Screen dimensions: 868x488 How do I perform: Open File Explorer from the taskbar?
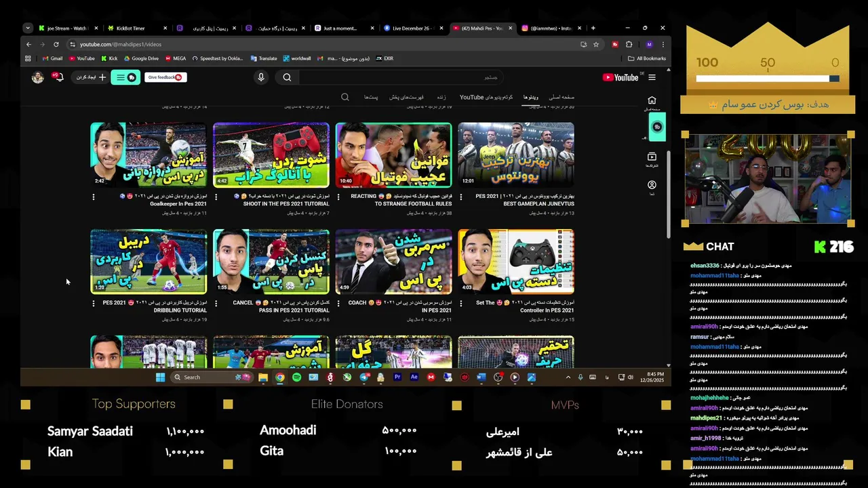click(x=263, y=377)
